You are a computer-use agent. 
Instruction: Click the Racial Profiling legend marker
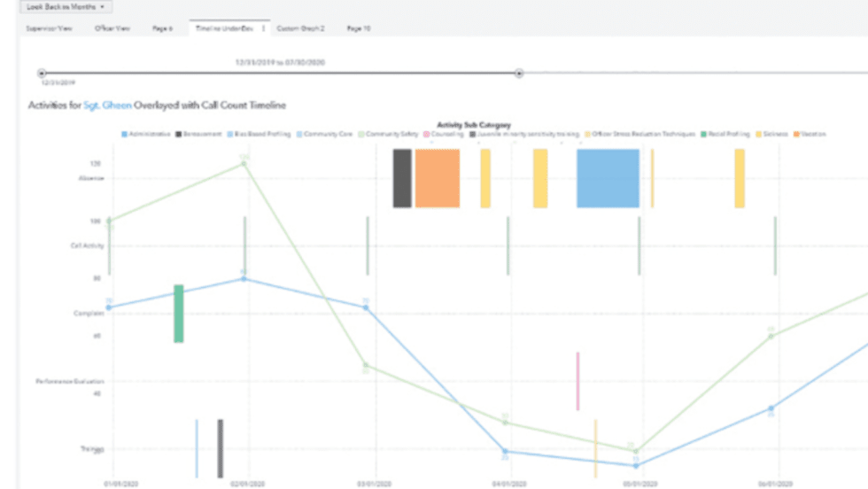coord(704,134)
